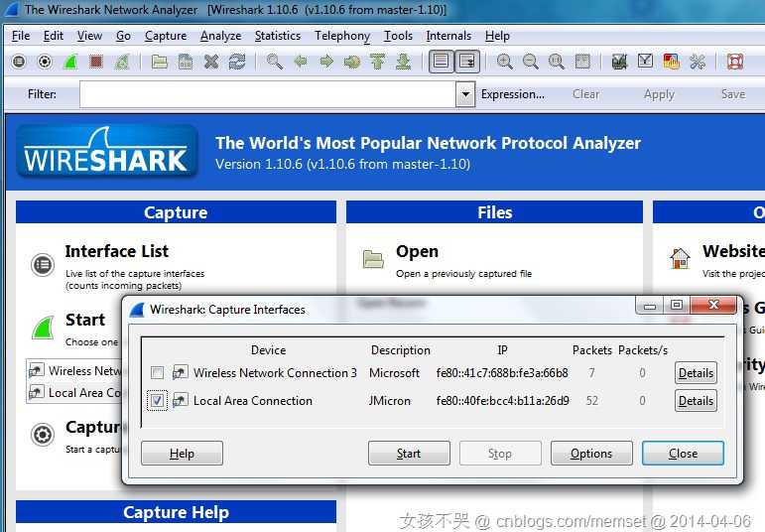
Task: Click the resize columns toolbar icon
Action: [x=582, y=62]
